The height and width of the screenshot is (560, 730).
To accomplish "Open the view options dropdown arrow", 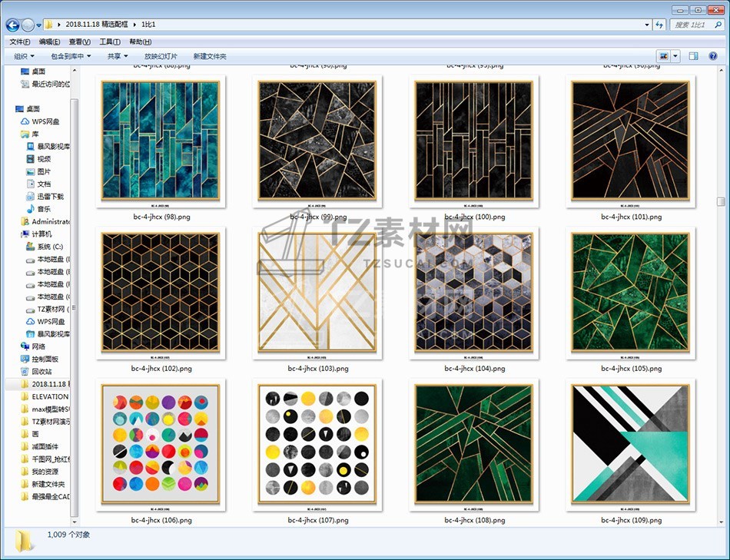I will [676, 56].
